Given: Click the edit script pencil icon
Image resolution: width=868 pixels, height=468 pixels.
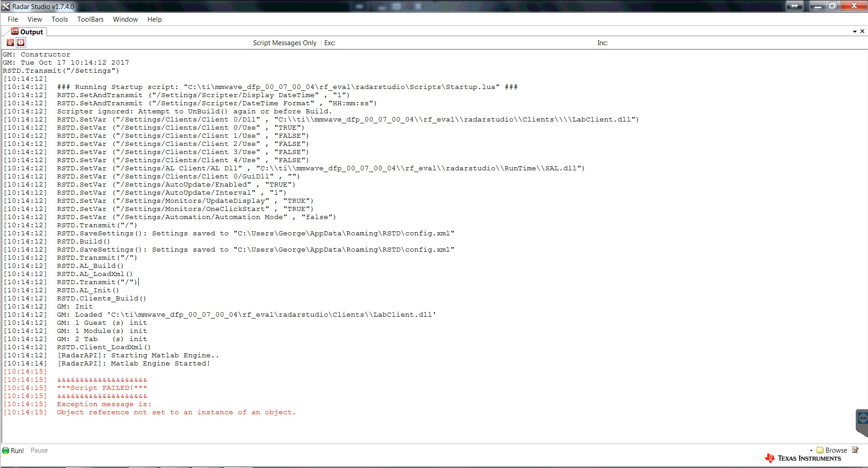Looking at the screenshot, I should [x=855, y=450].
